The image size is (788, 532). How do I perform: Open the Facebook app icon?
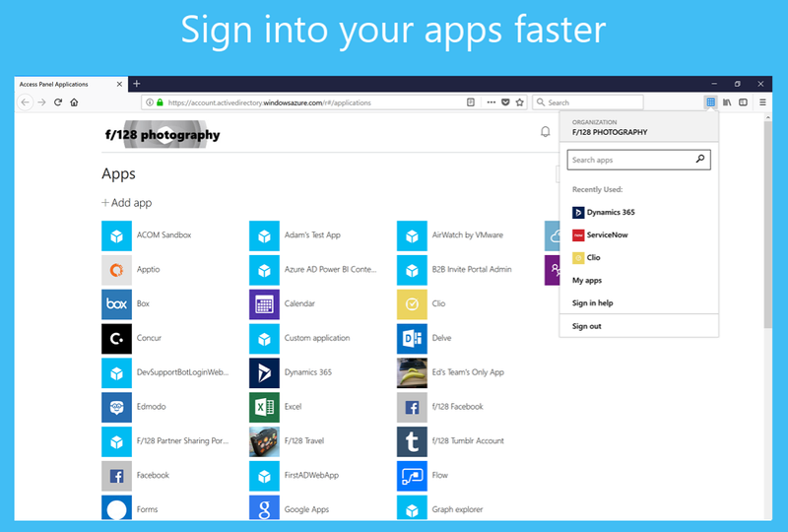coord(116,476)
